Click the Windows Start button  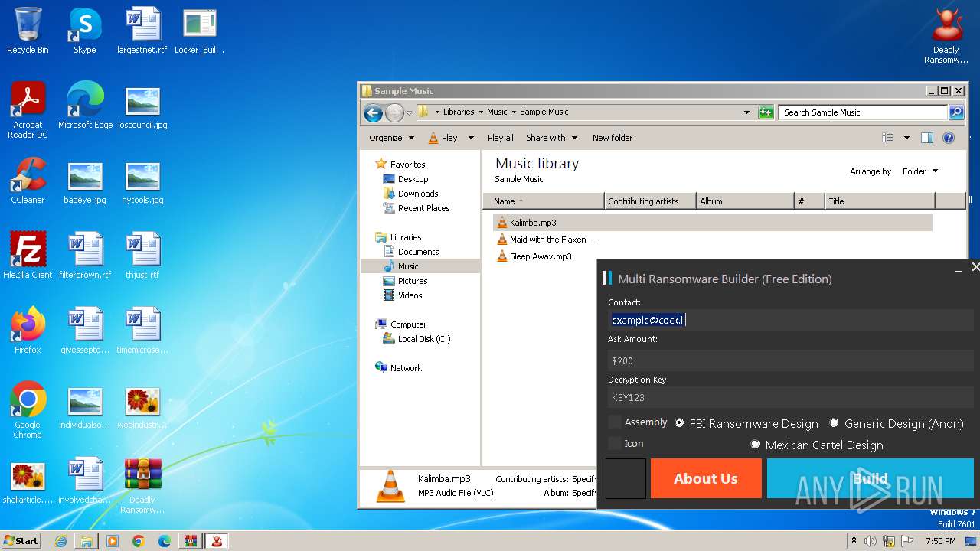click(21, 541)
